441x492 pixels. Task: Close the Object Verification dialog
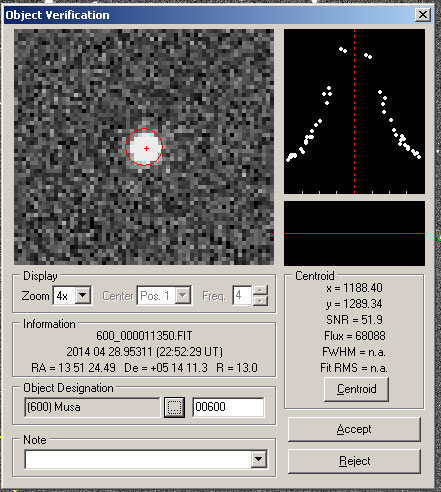pyautogui.click(x=423, y=15)
